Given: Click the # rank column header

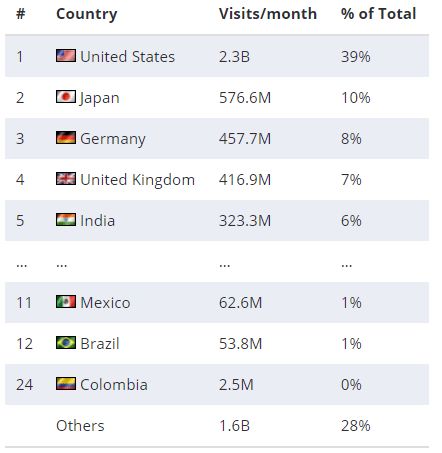Looking at the screenshot, I should [x=21, y=14].
